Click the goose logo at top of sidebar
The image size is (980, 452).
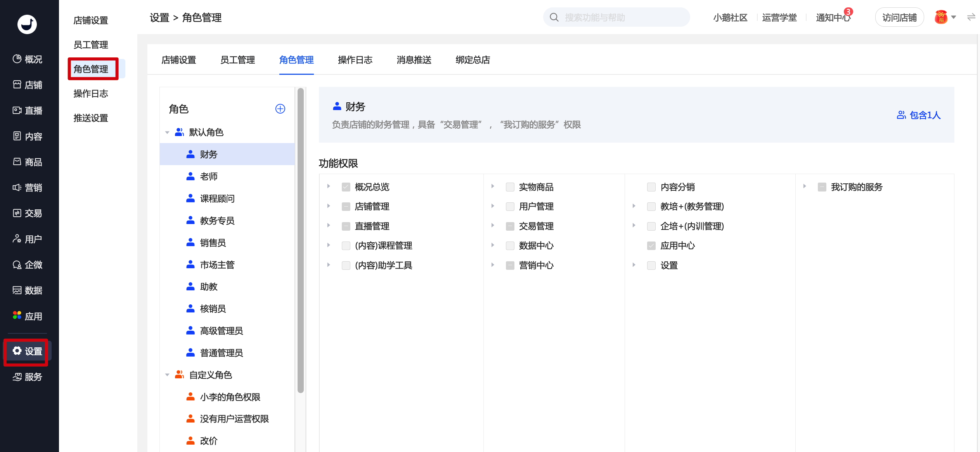point(27,24)
